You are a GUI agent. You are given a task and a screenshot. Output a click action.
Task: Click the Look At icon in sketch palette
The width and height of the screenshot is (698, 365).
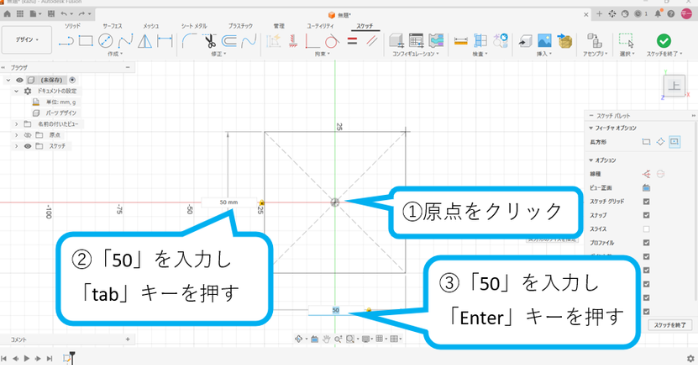pos(646,188)
